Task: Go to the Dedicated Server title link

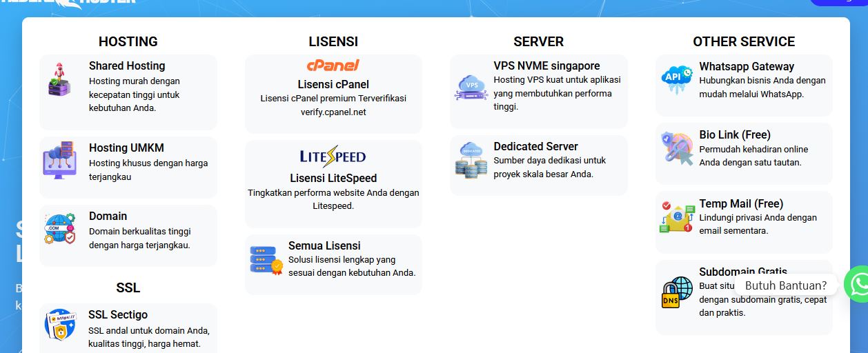Action: (535, 146)
